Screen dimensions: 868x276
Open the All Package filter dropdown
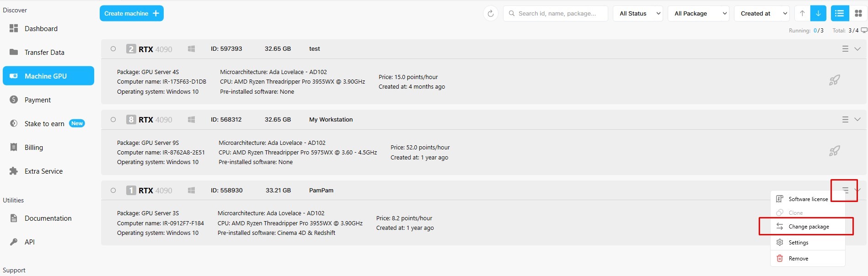[699, 14]
